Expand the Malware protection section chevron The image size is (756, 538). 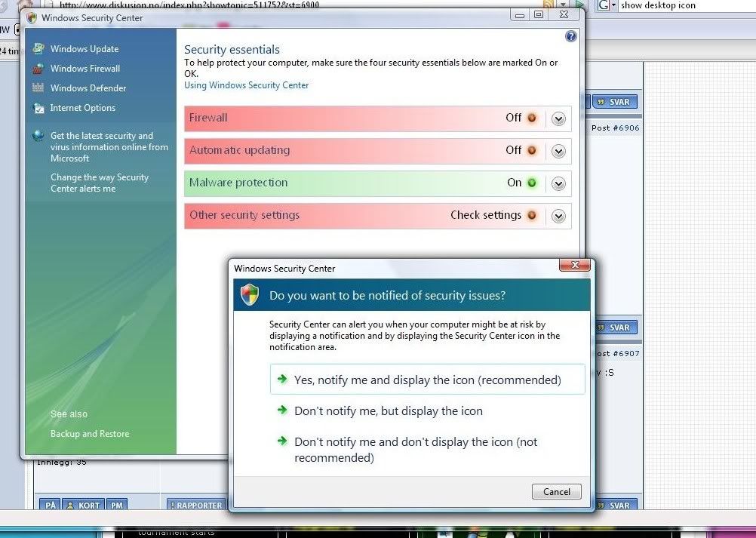[x=558, y=183]
